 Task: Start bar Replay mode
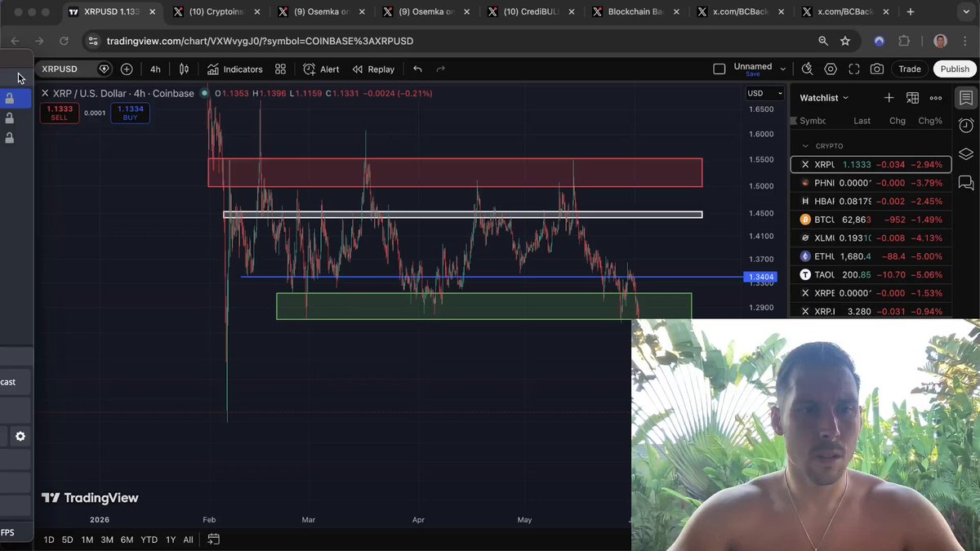pyautogui.click(x=373, y=69)
